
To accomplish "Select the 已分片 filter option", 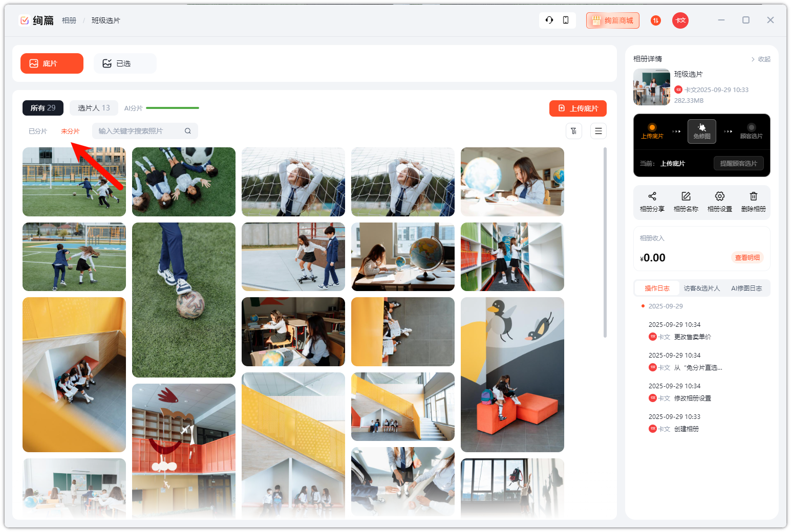I will tap(38, 131).
